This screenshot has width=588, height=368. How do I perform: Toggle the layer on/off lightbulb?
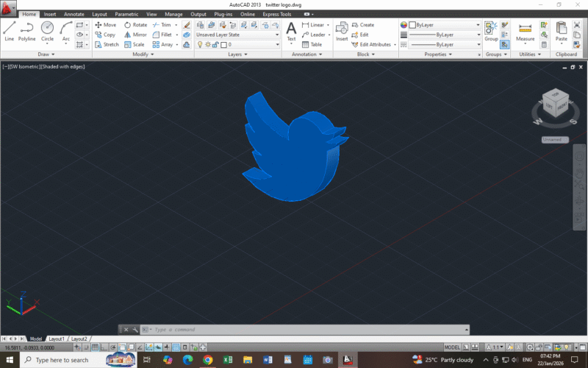tap(200, 44)
